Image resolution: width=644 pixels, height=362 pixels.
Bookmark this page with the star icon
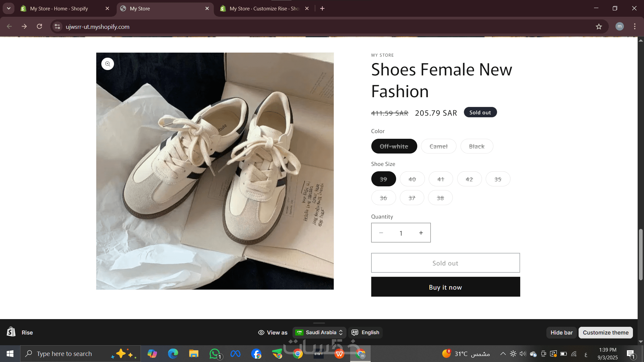click(599, 26)
